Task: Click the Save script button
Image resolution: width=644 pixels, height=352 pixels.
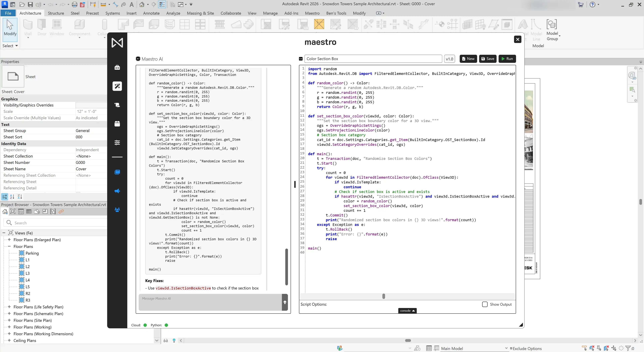Action: [488, 59]
